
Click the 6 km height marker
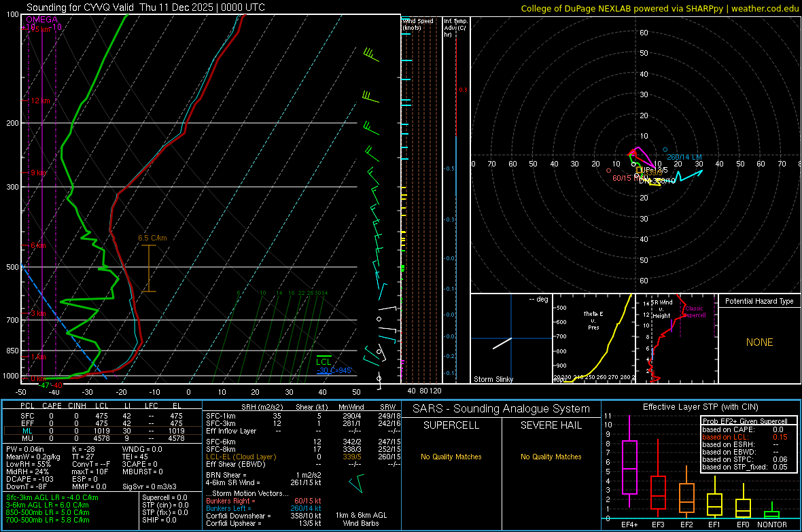tap(38, 245)
